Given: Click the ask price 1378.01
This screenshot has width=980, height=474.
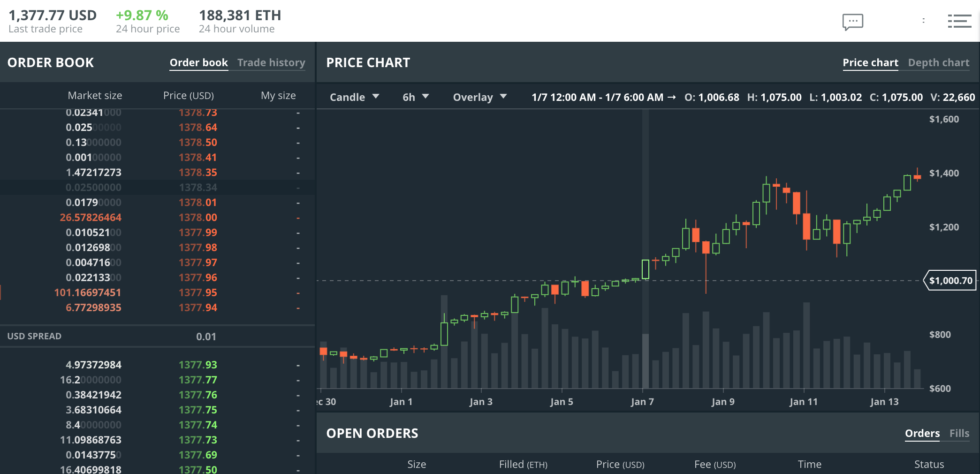Looking at the screenshot, I should [198, 202].
